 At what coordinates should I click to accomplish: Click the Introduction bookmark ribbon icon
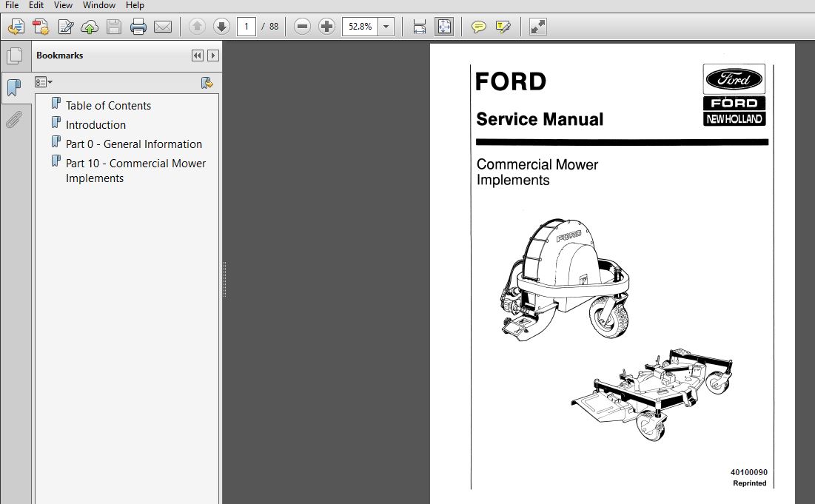[x=56, y=123]
